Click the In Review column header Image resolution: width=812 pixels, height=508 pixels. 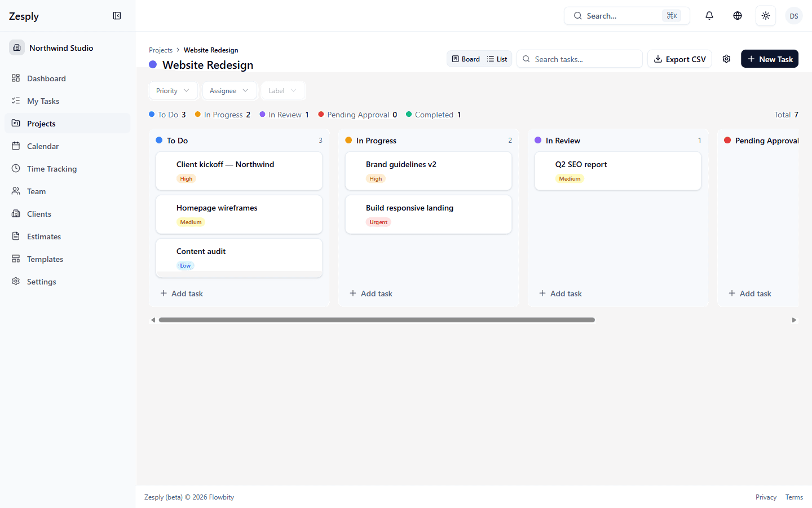coord(618,141)
